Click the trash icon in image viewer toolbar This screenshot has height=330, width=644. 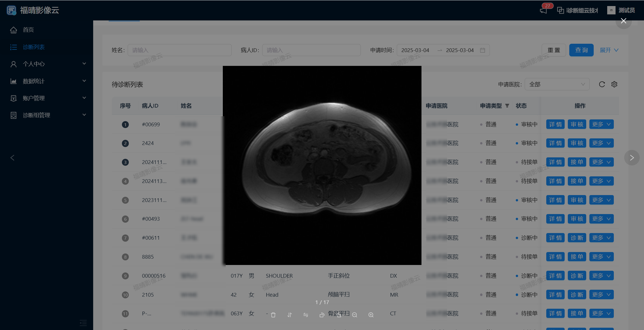click(x=273, y=315)
